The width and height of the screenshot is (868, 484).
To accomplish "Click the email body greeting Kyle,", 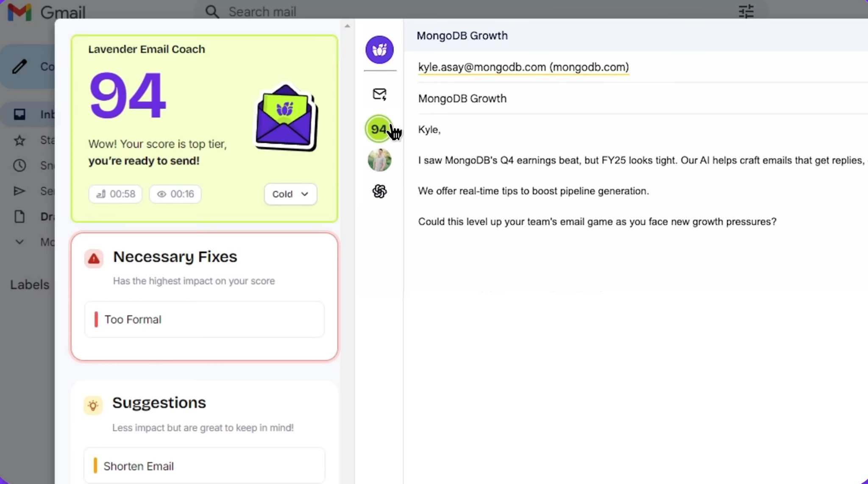I will [429, 130].
